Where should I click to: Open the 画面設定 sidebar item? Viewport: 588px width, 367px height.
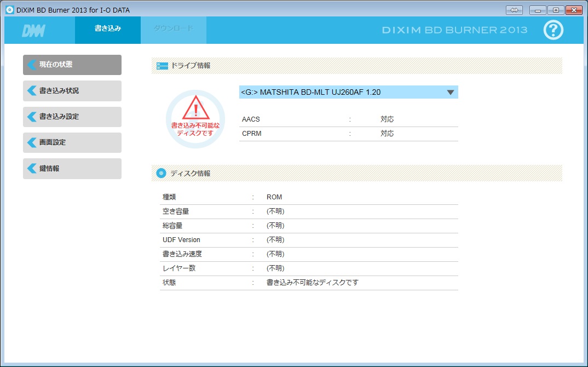[x=72, y=142]
